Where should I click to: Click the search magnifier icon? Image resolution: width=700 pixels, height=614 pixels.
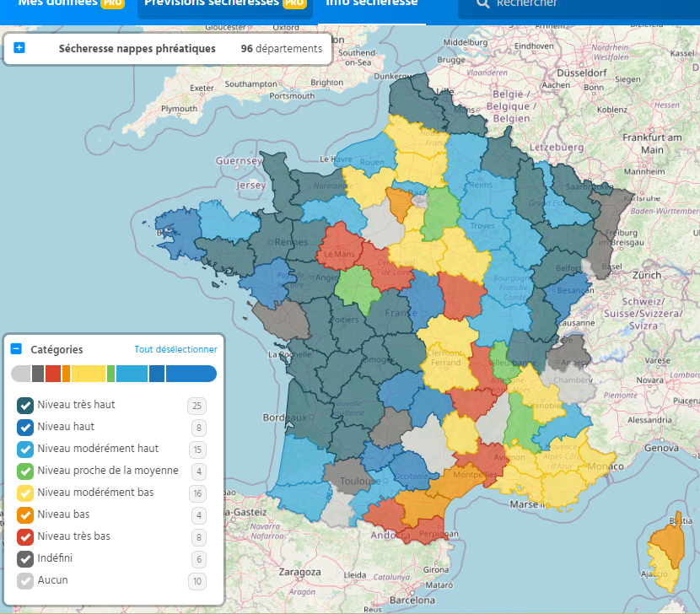click(482, 3)
